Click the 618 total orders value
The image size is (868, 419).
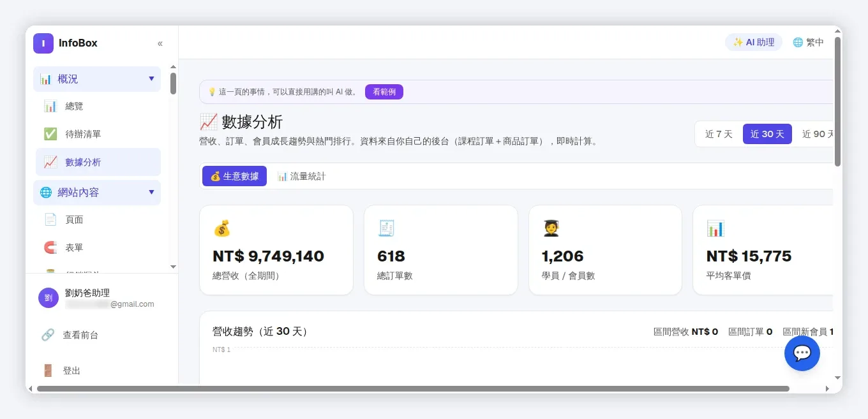pyautogui.click(x=391, y=256)
